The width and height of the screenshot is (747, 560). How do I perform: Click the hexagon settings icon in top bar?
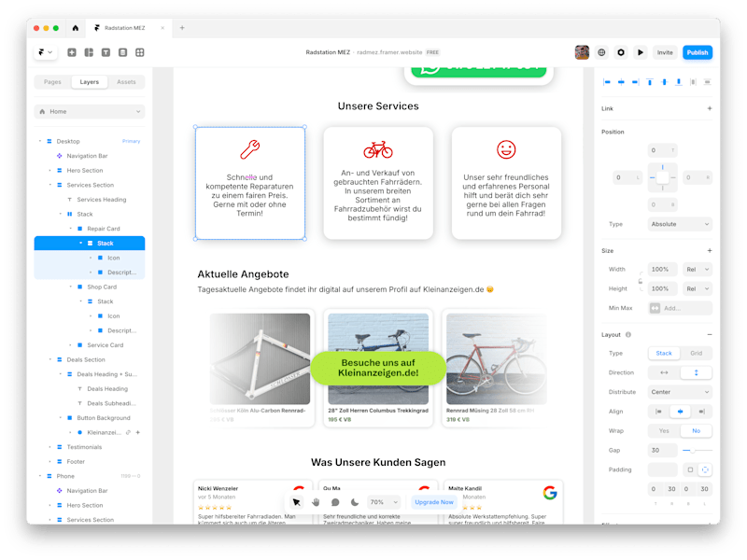(x=621, y=52)
